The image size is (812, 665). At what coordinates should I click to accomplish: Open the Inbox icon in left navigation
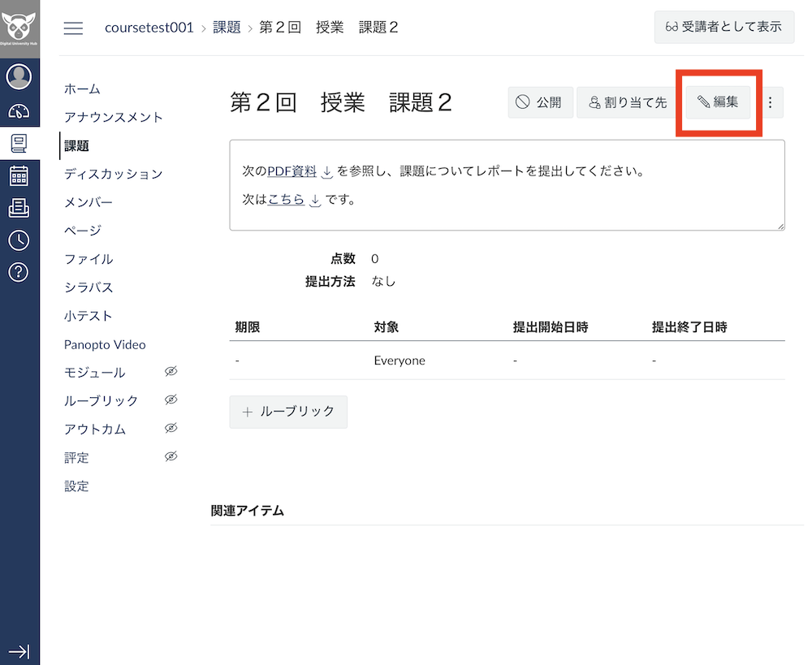[19, 208]
